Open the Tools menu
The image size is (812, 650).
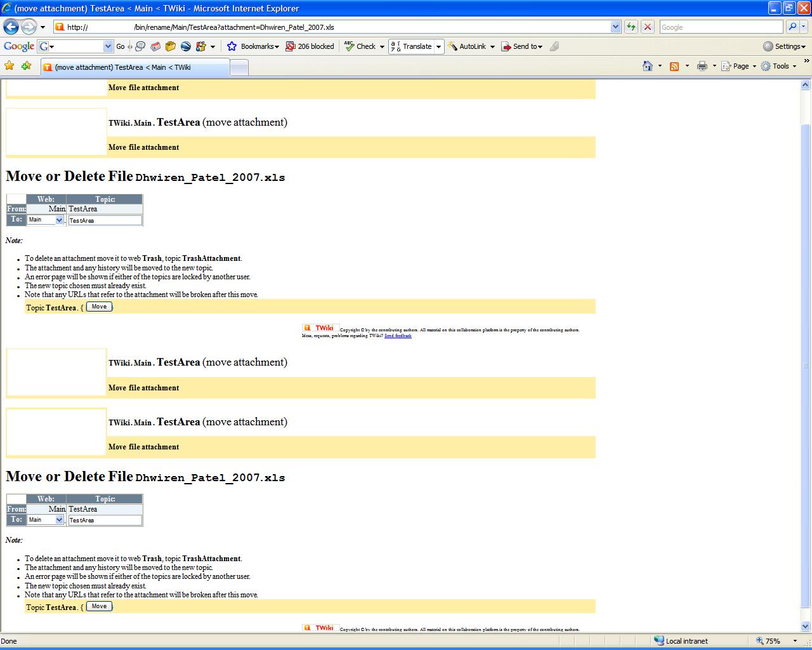point(779,66)
